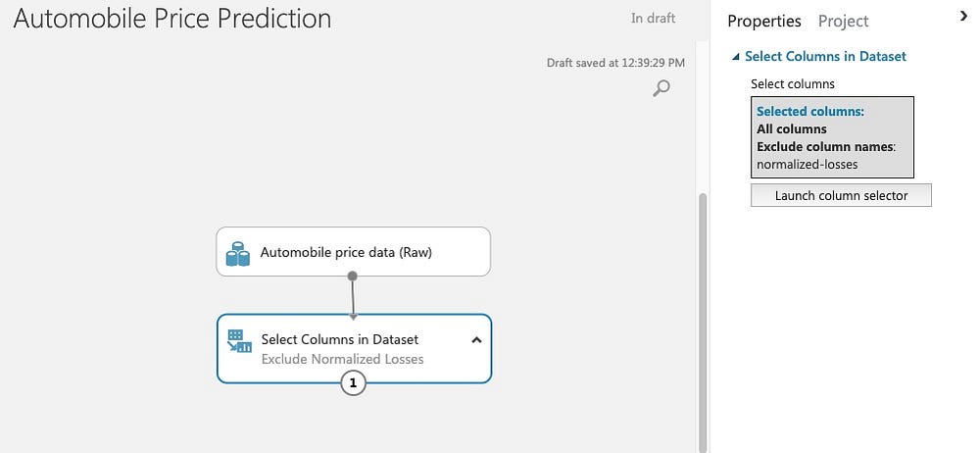
Task: Click the Automobile Price Prediction experiment title
Action: pyautogui.click(x=172, y=19)
